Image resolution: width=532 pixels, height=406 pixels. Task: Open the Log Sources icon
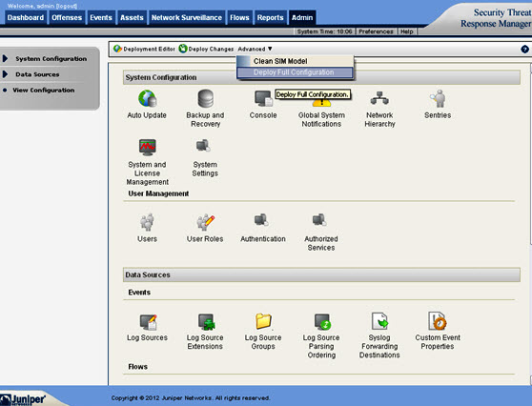click(148, 322)
